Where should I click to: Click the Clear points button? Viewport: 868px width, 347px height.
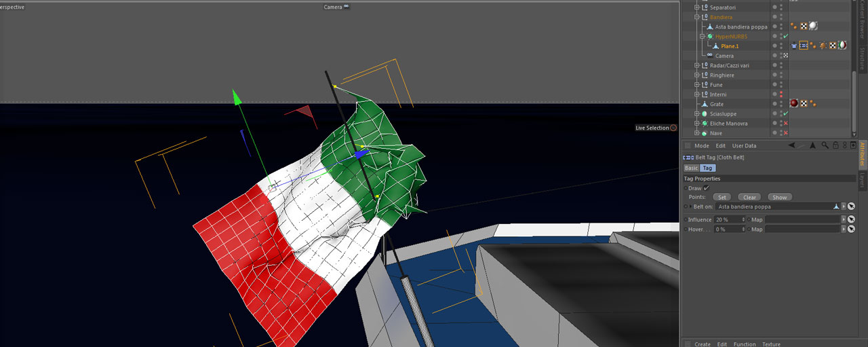point(749,197)
